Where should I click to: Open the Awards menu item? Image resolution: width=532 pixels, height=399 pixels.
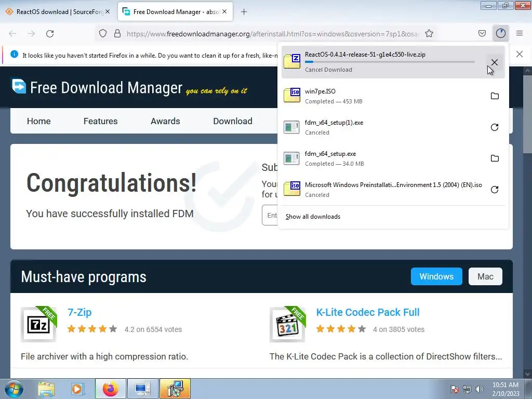165,121
